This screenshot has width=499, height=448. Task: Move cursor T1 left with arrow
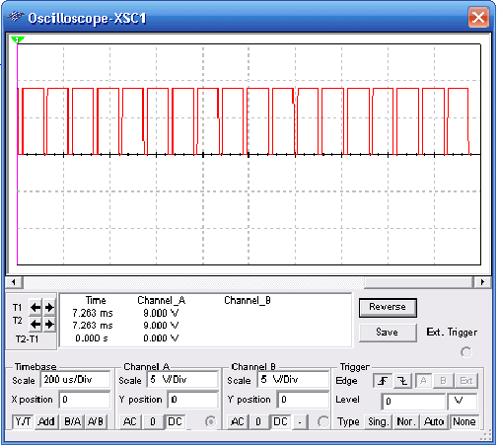tap(36, 308)
